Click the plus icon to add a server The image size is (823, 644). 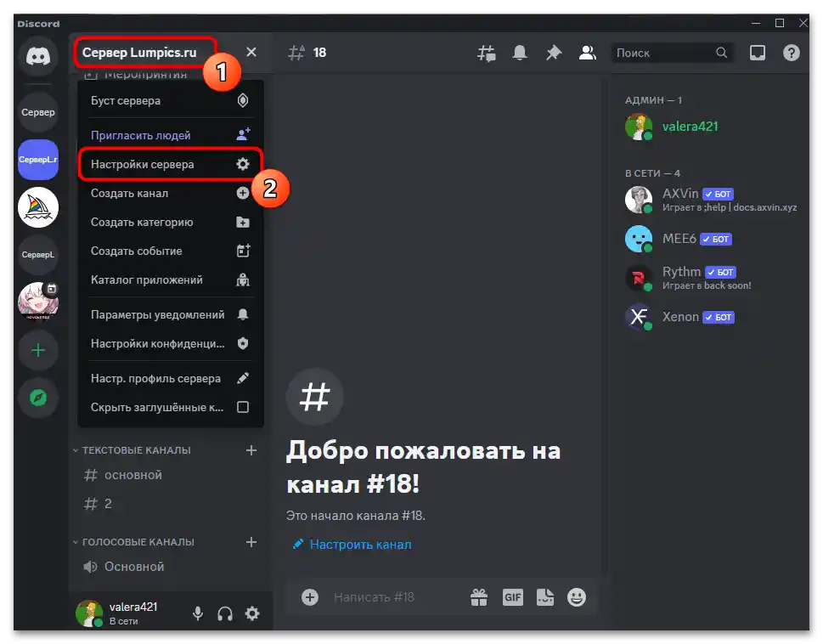[x=37, y=349]
